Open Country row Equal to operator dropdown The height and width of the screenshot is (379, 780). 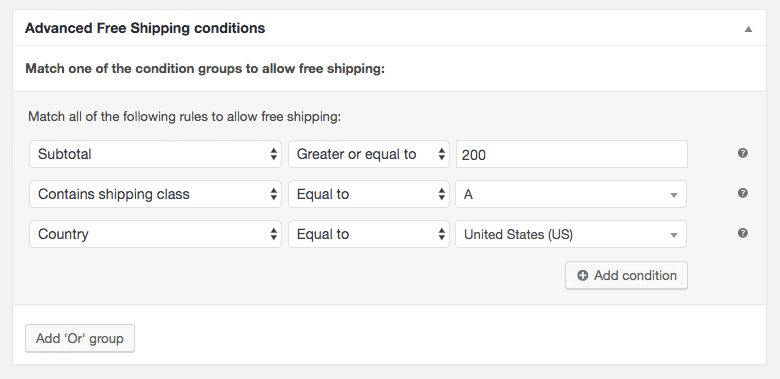pyautogui.click(x=369, y=234)
